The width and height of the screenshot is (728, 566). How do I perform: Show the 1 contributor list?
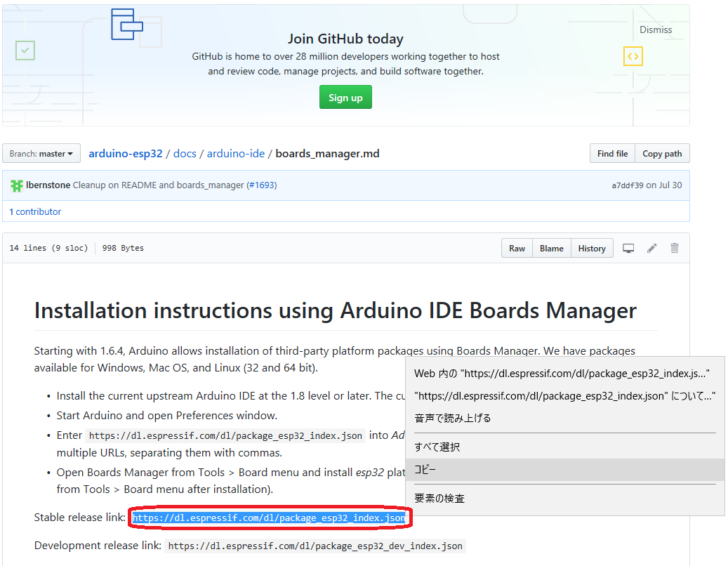[35, 212]
